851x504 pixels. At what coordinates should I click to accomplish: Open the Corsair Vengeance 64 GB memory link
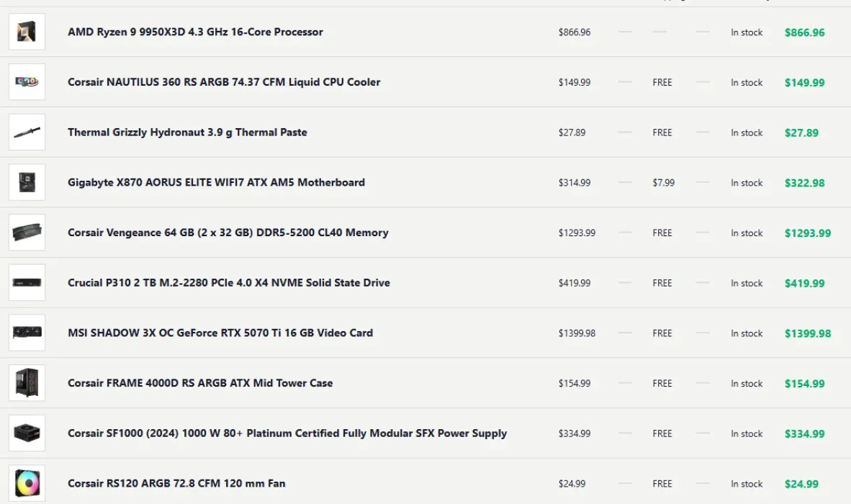(x=228, y=233)
